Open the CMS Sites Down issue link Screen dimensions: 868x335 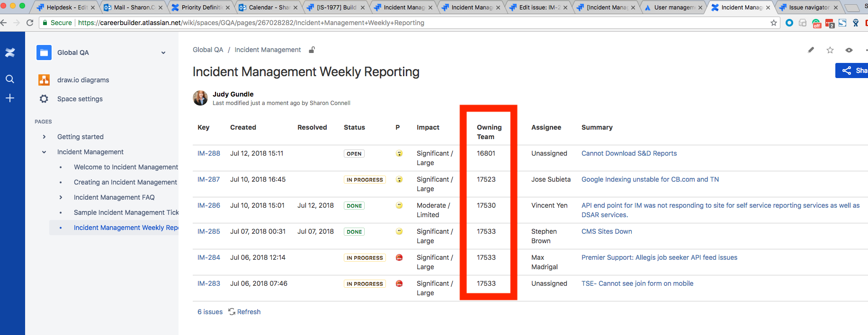pos(607,231)
